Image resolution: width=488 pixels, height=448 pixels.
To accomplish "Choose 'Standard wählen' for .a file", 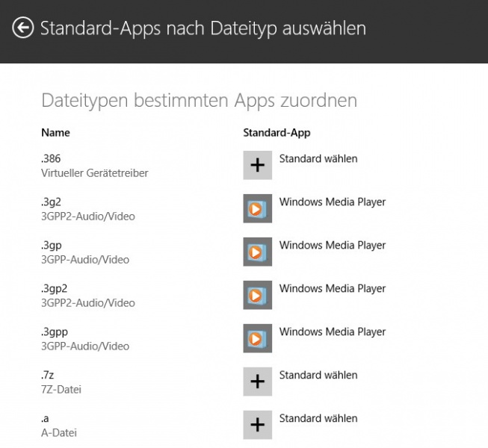I will tap(318, 418).
